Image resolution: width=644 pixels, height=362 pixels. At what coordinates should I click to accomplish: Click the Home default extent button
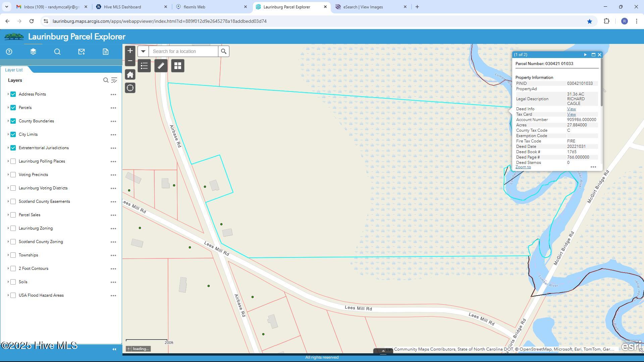click(x=130, y=74)
